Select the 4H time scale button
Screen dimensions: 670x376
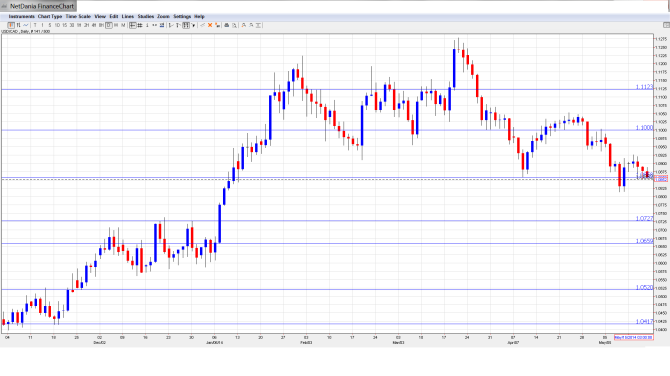pyautogui.click(x=94, y=25)
